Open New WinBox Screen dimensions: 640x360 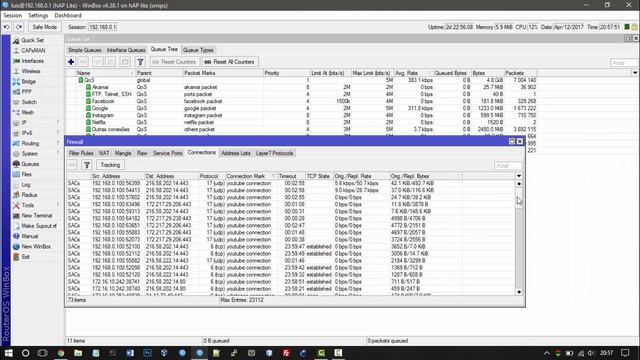coord(36,247)
